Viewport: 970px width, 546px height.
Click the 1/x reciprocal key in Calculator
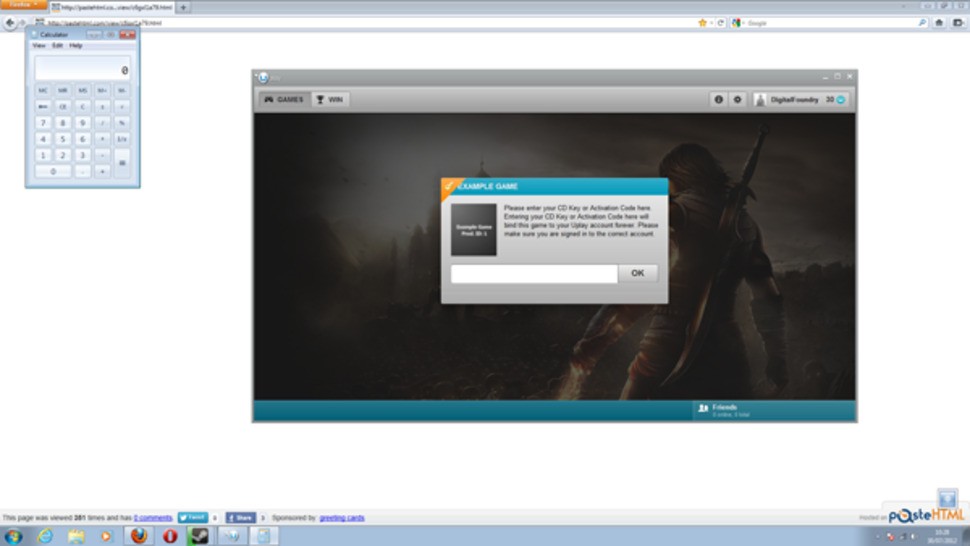122,139
